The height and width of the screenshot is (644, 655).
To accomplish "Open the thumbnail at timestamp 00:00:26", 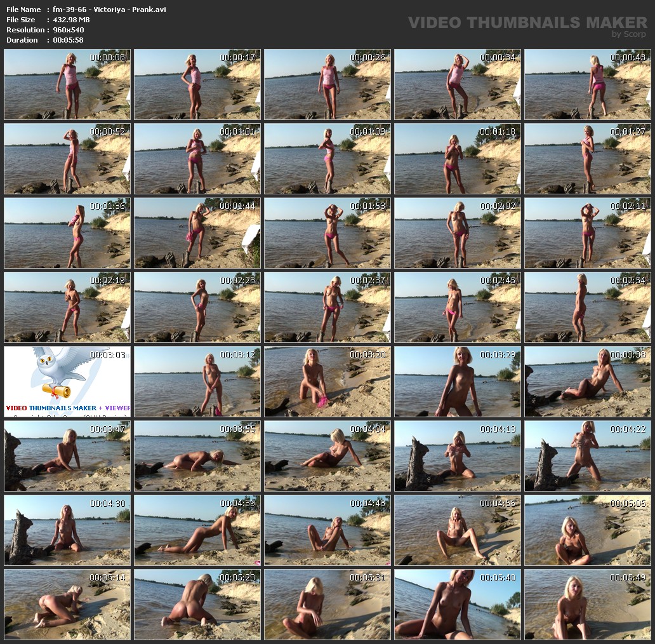I will pyautogui.click(x=327, y=84).
